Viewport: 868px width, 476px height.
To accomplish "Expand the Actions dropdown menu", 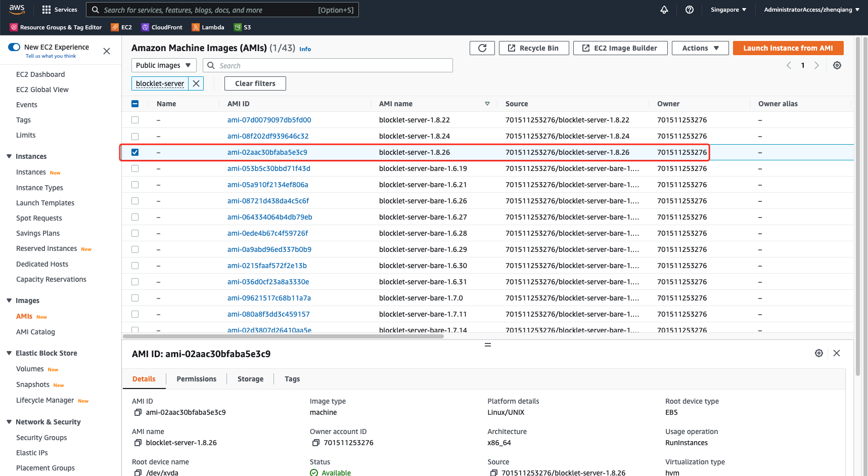I will click(700, 48).
